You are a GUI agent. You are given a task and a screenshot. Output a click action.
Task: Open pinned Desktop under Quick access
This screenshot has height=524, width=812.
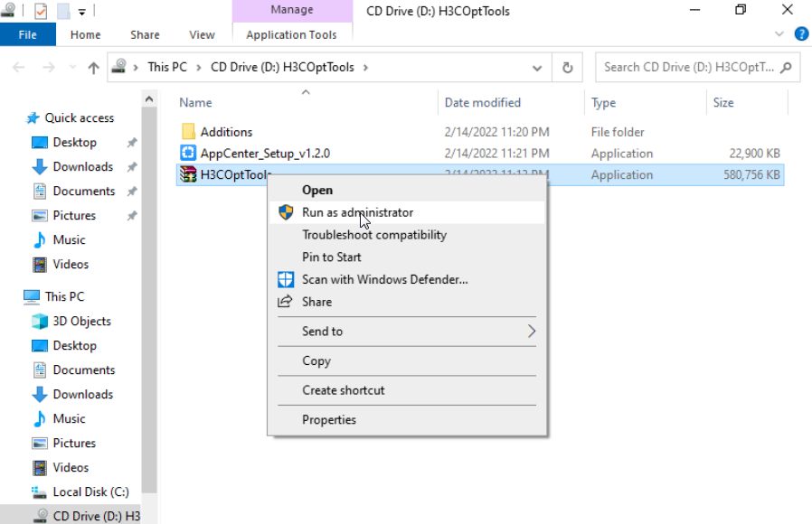point(74,142)
